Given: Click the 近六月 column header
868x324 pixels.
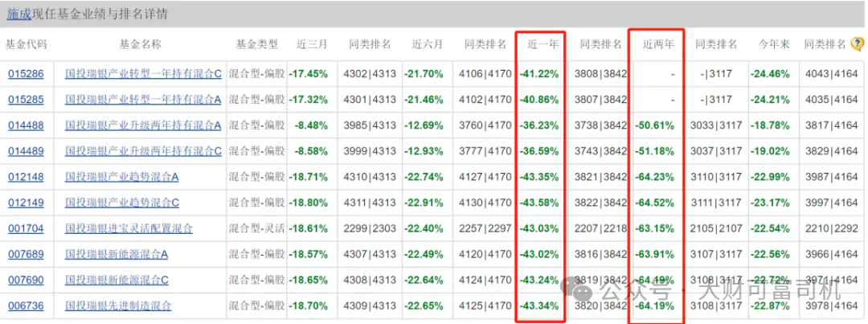Looking at the screenshot, I should 428,45.
